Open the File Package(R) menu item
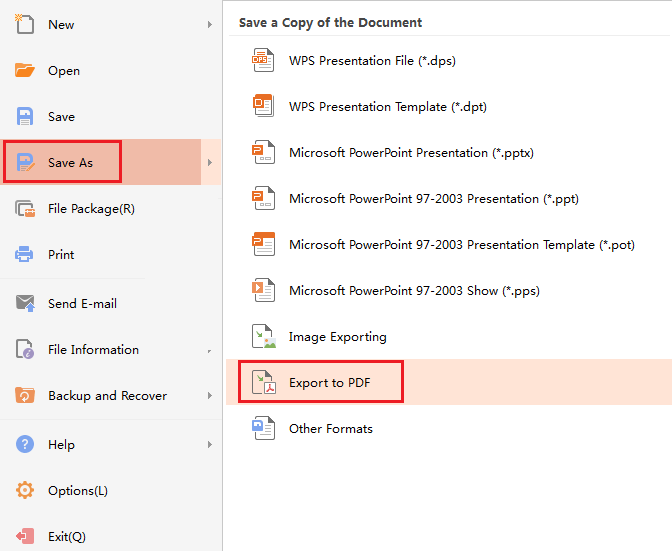 point(91,208)
